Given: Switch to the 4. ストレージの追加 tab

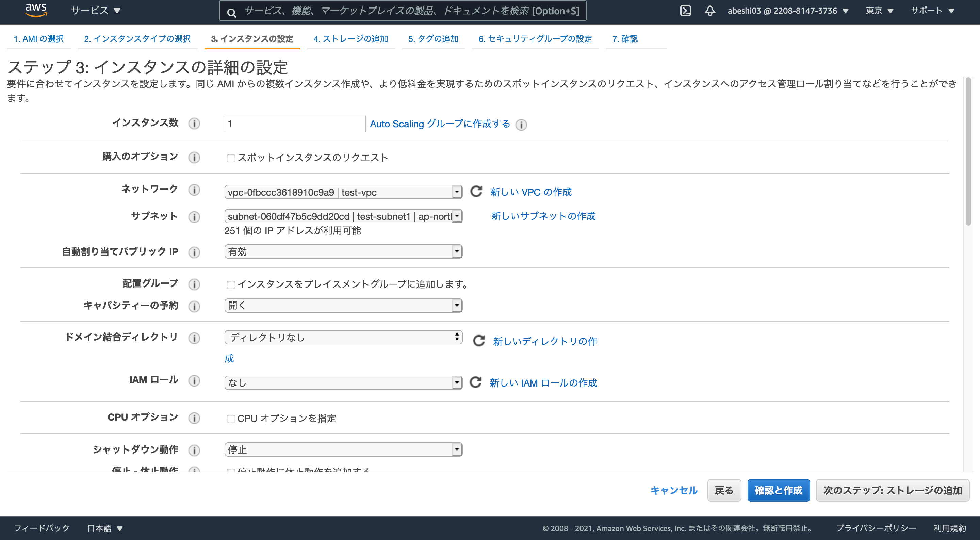Looking at the screenshot, I should (x=351, y=38).
